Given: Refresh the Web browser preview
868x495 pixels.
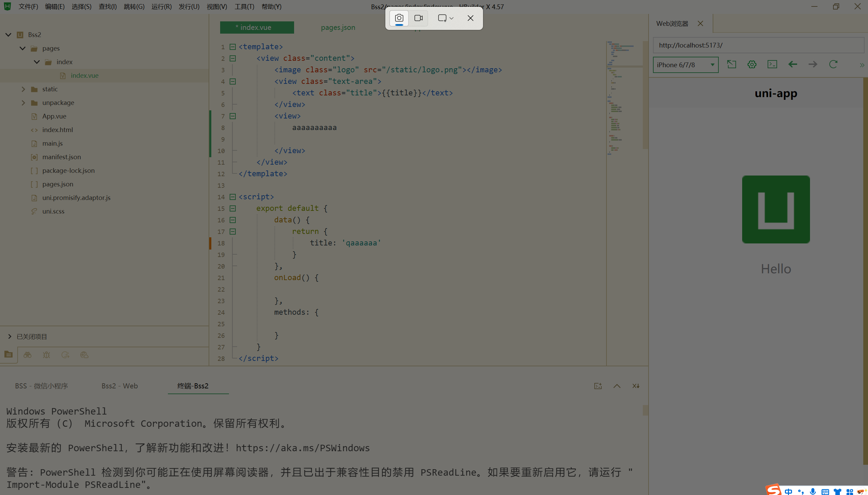Looking at the screenshot, I should click(833, 64).
